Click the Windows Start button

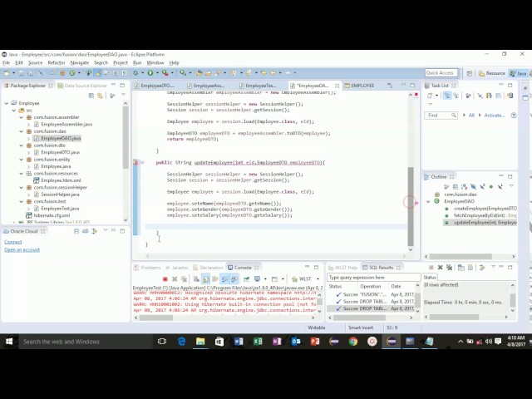(9, 342)
